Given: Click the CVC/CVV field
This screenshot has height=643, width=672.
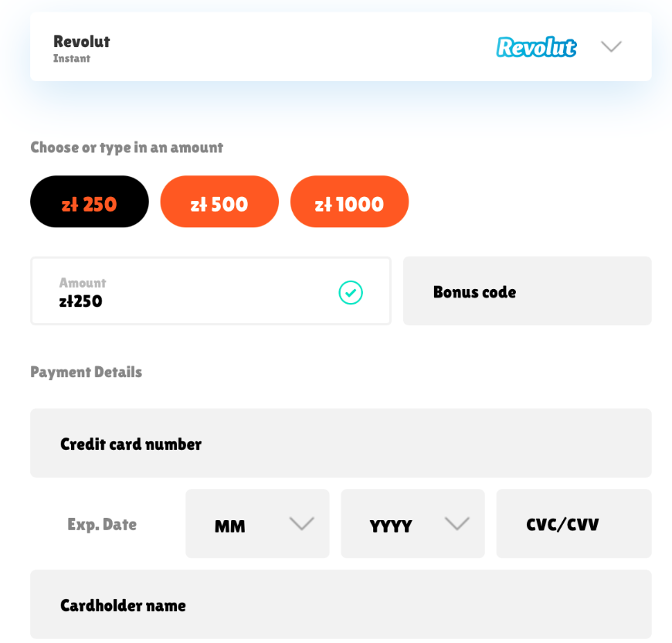Looking at the screenshot, I should [x=574, y=523].
